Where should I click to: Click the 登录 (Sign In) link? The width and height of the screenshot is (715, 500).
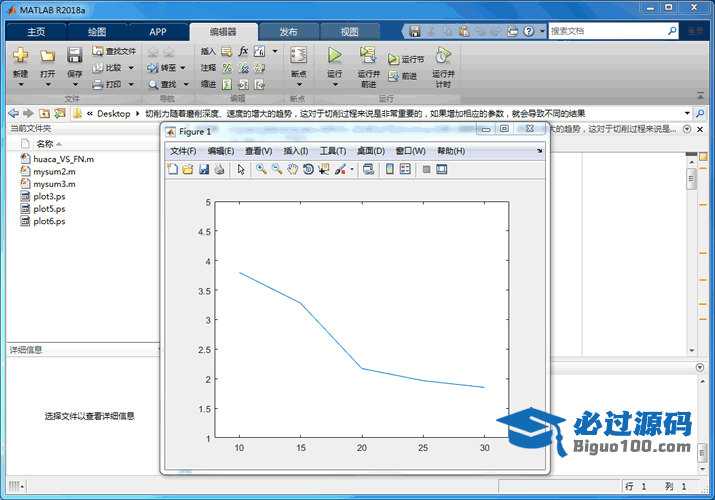point(695,31)
